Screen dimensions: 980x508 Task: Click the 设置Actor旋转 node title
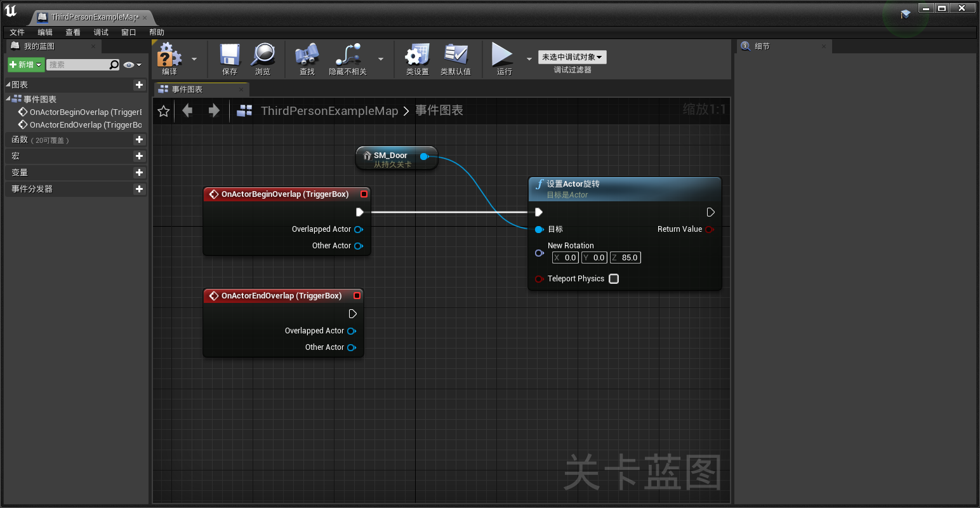click(573, 184)
